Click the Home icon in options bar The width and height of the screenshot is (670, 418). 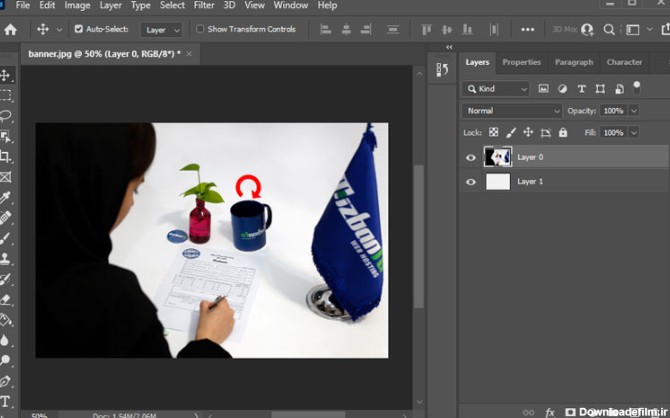[x=10, y=30]
